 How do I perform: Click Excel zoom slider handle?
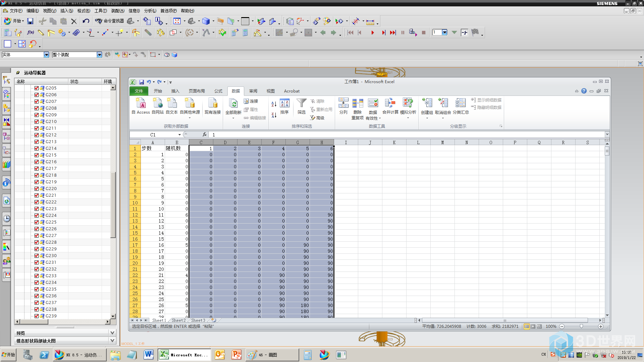pos(581,326)
